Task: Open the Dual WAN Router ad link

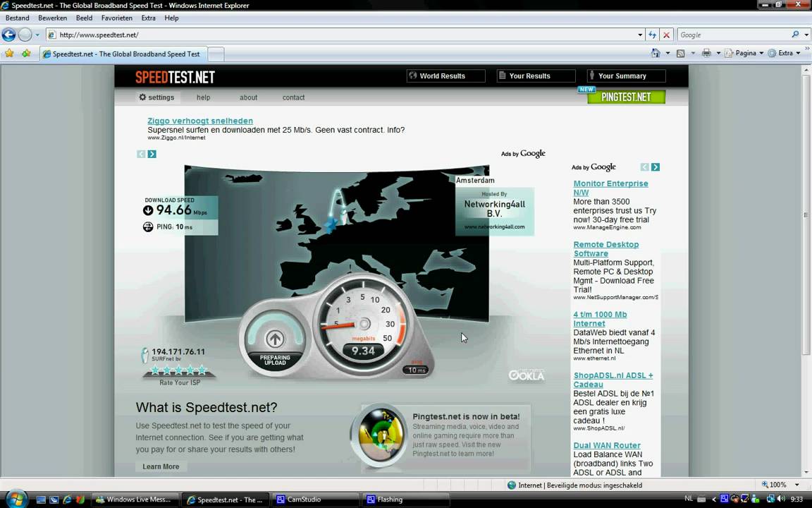Action: [607, 445]
